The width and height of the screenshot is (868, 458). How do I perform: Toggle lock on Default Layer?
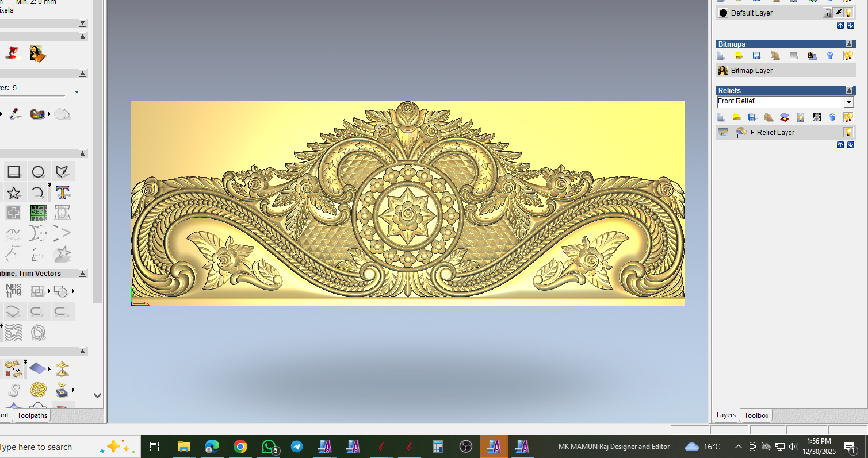pyautogui.click(x=828, y=13)
